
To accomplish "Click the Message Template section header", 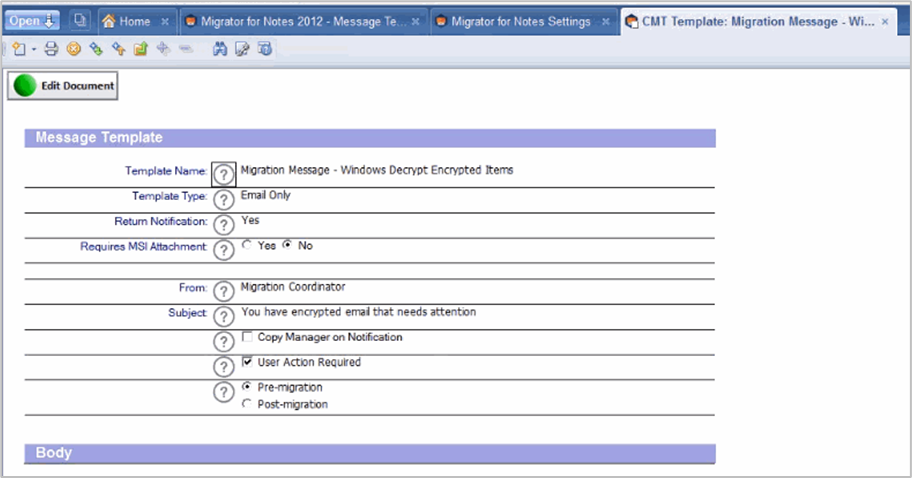I will coord(370,138).
